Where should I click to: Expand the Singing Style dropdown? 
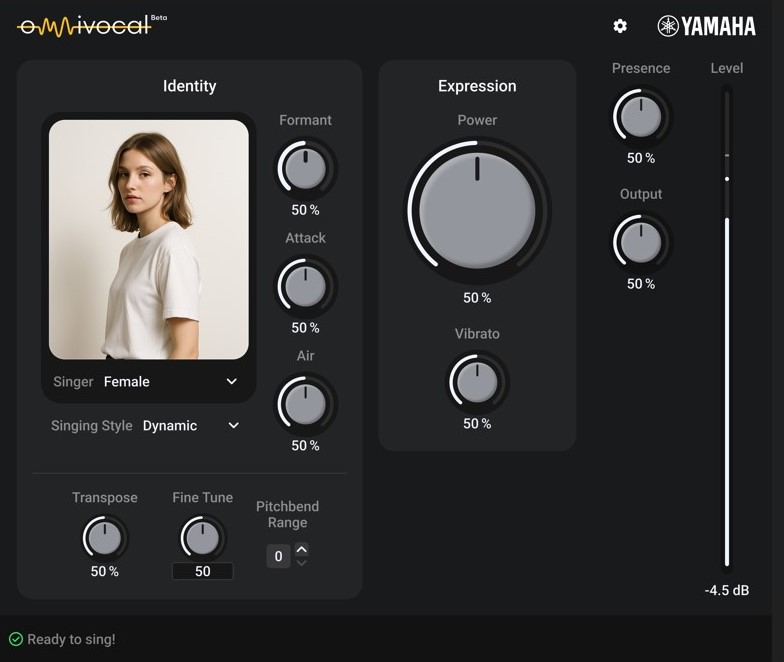(x=190, y=425)
